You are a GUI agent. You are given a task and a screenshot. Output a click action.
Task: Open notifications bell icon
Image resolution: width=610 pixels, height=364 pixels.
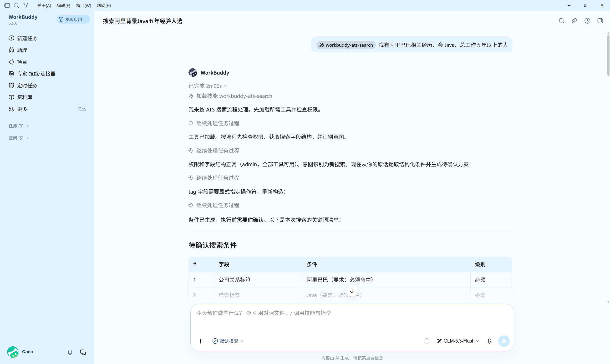pyautogui.click(x=70, y=352)
